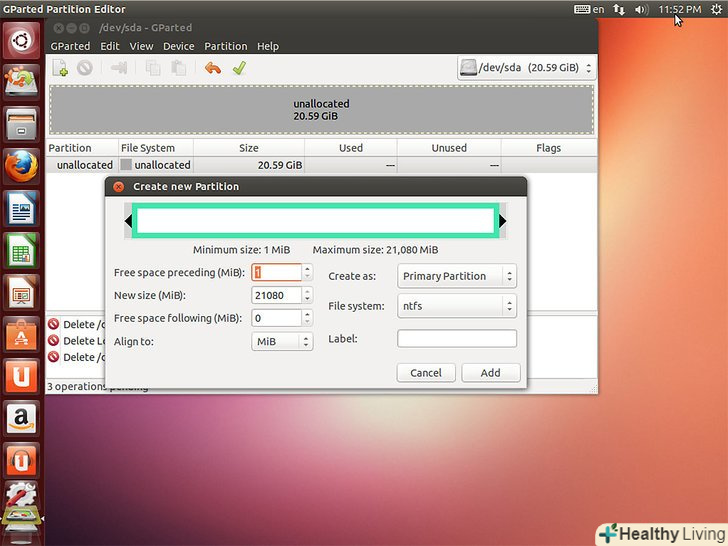Click the Delete partition toolbar icon
728x546 pixels.
coord(85,68)
